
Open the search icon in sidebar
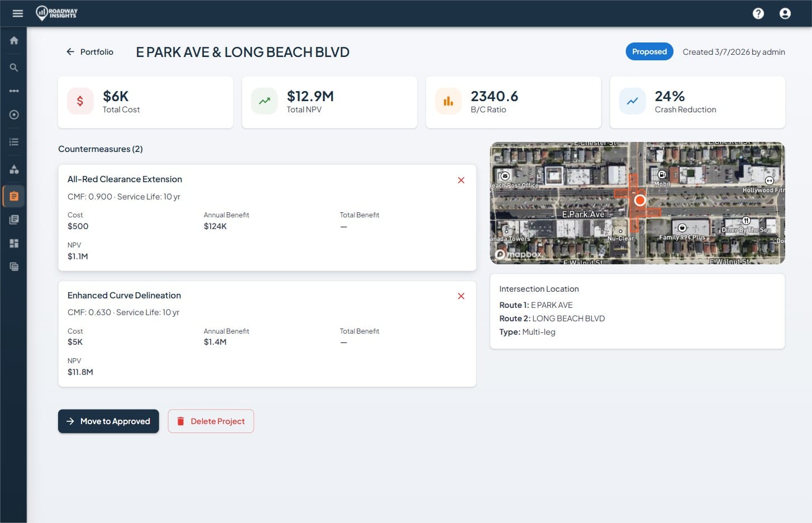[x=14, y=68]
